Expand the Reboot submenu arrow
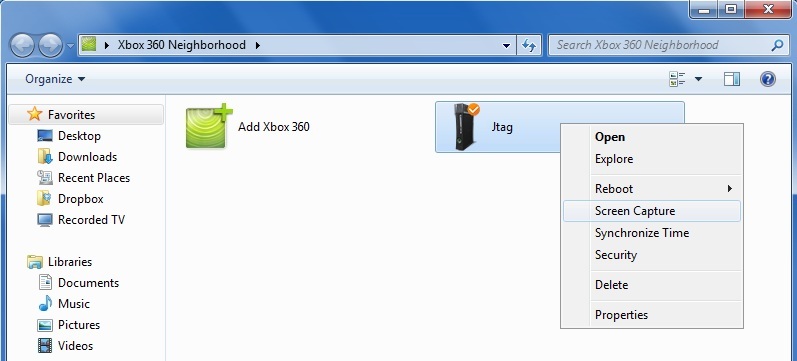 coord(729,189)
